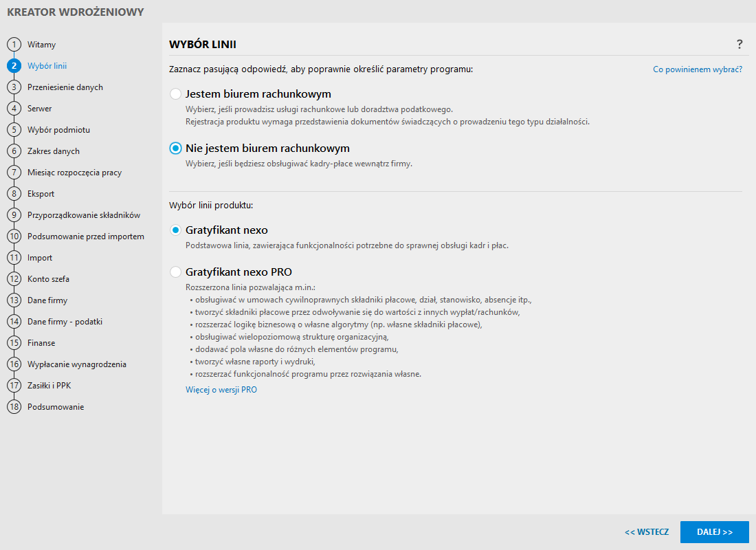Click step 8 Eksport circle icon
756x550 pixels.
pos(14,194)
